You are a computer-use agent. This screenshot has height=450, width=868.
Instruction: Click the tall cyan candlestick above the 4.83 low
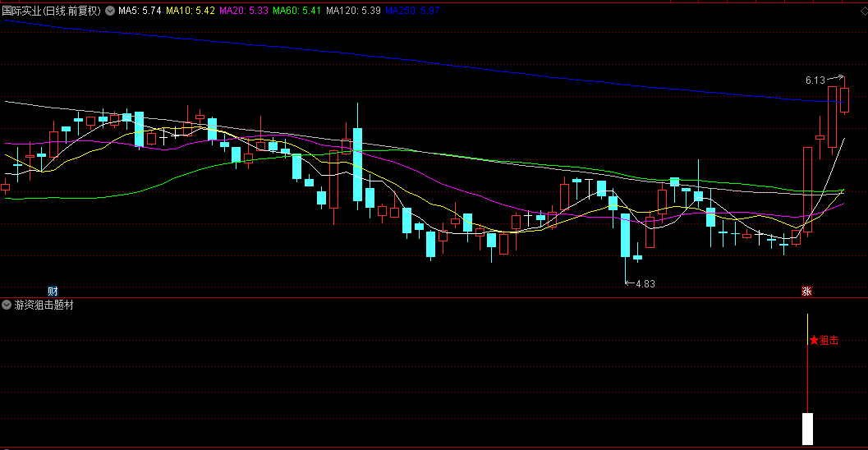point(625,235)
